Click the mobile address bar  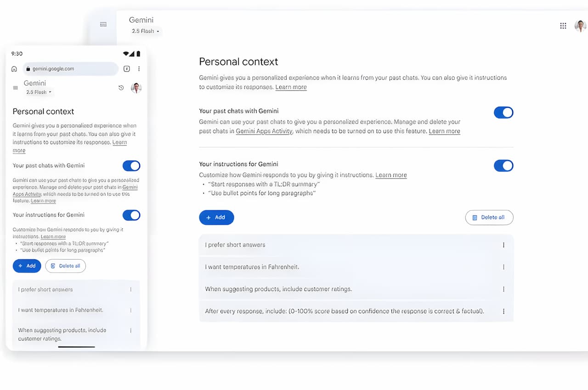(70, 69)
